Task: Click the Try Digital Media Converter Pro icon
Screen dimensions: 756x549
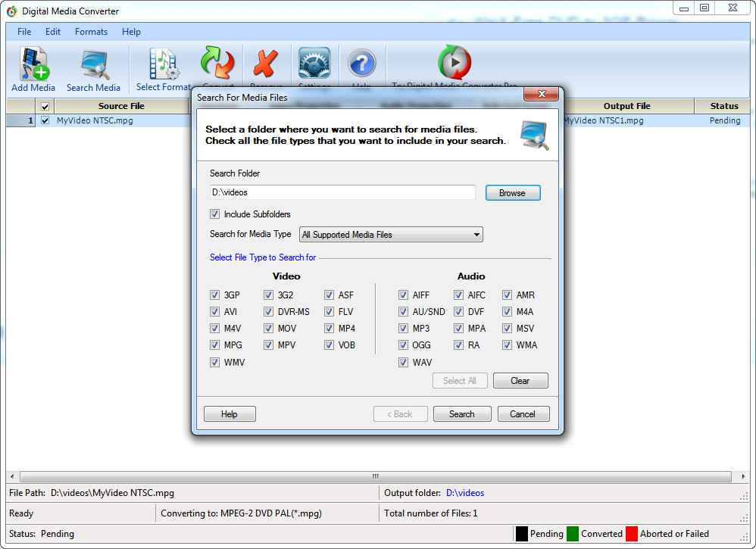Action: [x=455, y=62]
